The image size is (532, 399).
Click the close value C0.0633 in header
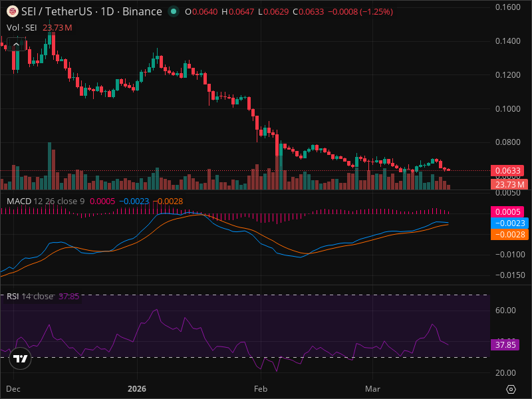tap(308, 12)
